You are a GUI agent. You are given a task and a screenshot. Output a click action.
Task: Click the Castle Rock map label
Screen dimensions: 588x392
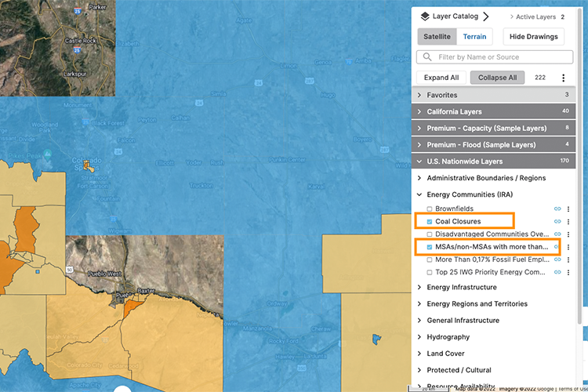click(x=80, y=41)
